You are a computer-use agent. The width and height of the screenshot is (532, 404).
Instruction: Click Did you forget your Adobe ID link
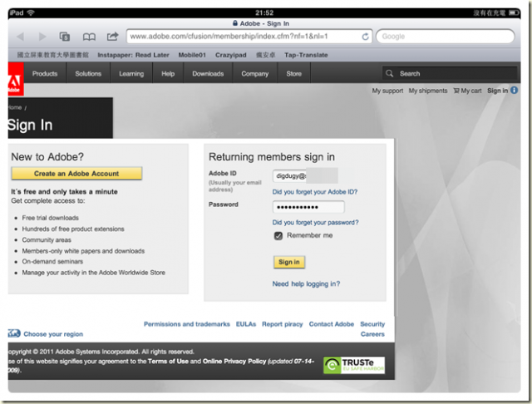click(x=315, y=192)
